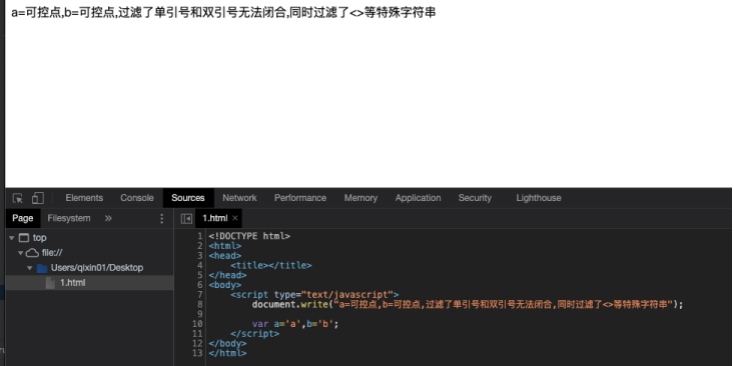Screen dimensions: 734x366
Task: Collapse the file:// origin arrow
Action: pyautogui.click(x=21, y=253)
